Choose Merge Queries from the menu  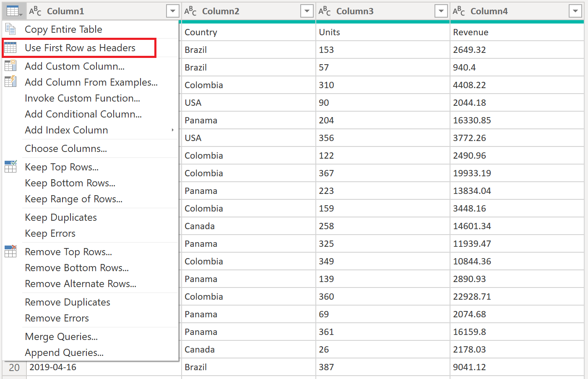pos(61,336)
